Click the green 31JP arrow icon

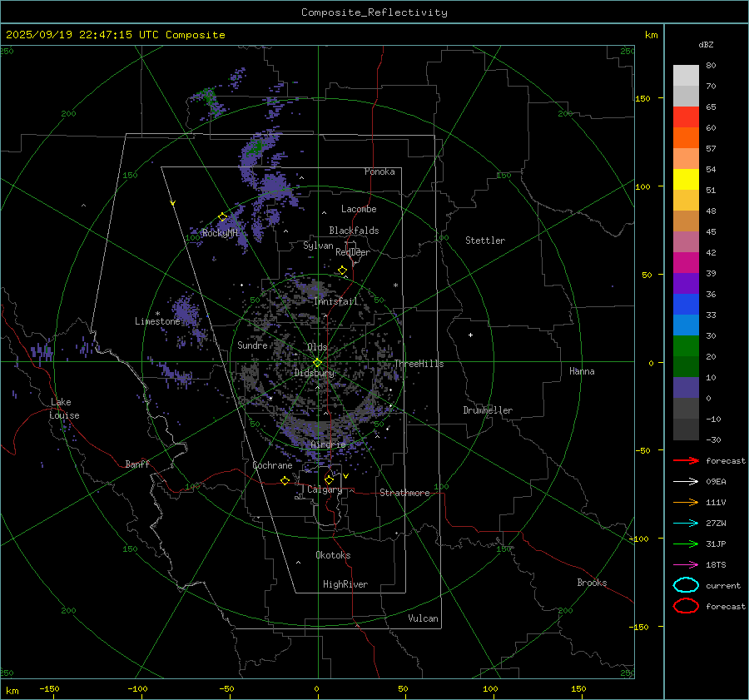pos(685,544)
